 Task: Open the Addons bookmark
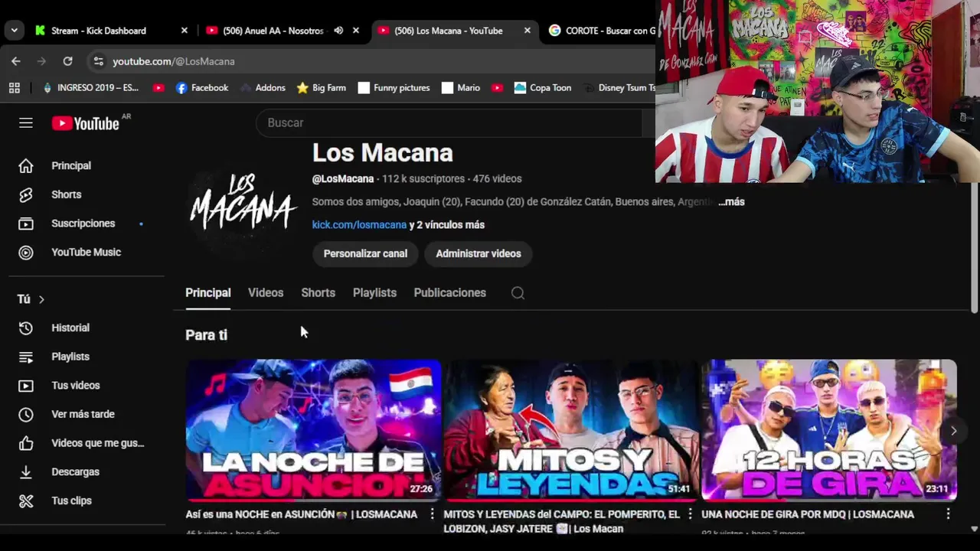[x=263, y=88]
